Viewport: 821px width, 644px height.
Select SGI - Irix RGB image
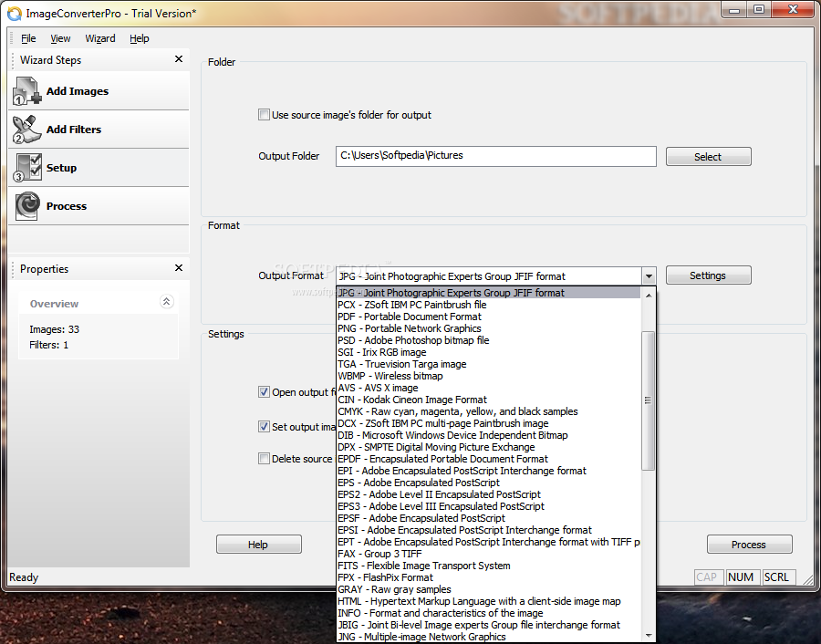click(489, 352)
